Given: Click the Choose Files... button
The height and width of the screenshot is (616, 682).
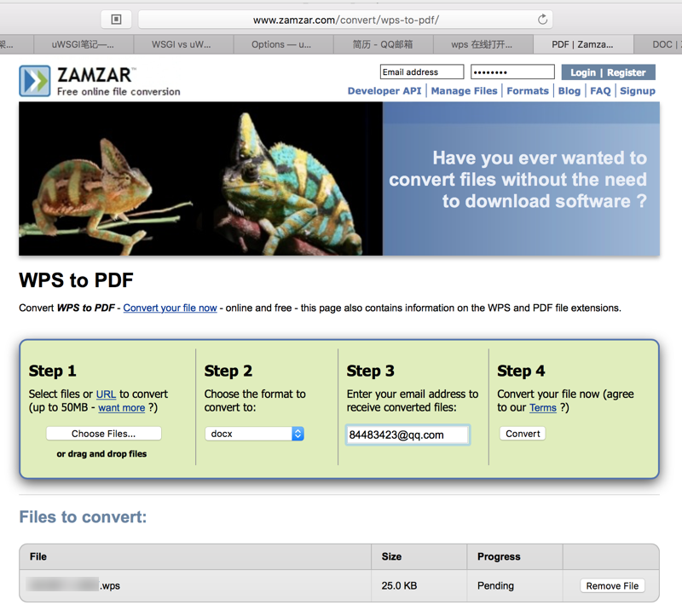Looking at the screenshot, I should [x=103, y=434].
